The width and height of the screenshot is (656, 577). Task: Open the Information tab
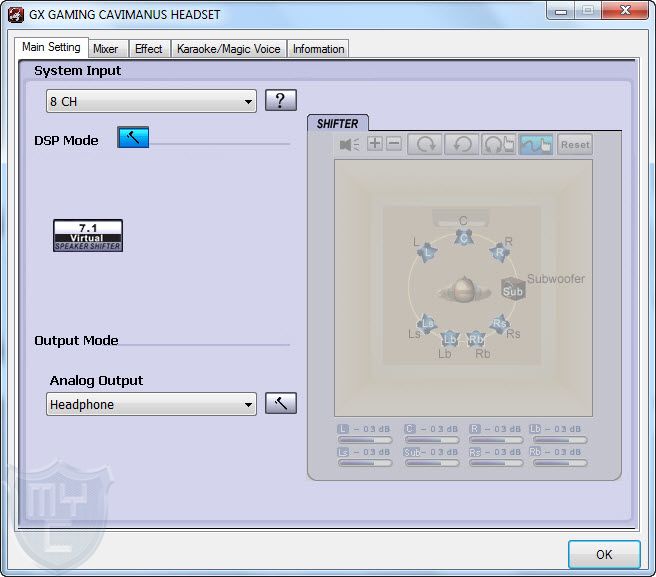coord(318,49)
